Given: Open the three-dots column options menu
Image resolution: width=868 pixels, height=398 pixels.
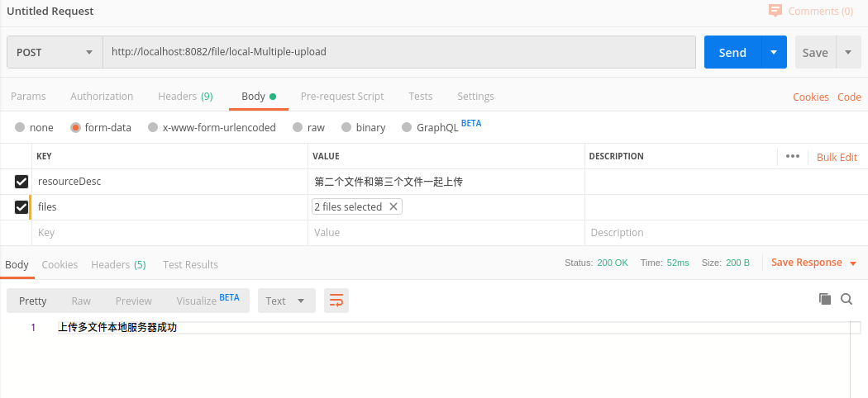Looking at the screenshot, I should click(x=793, y=156).
